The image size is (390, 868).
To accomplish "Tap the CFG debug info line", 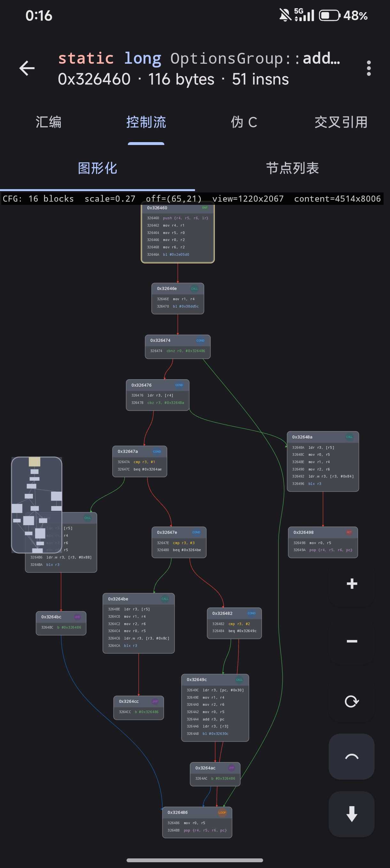I will click(191, 198).
